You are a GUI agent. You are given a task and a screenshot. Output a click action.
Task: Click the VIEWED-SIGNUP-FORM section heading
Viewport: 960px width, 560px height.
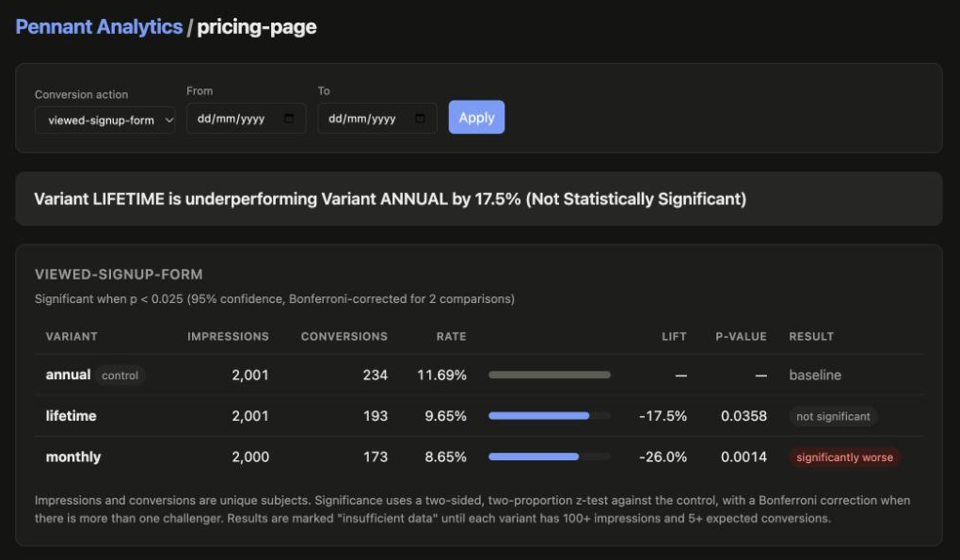tap(119, 274)
